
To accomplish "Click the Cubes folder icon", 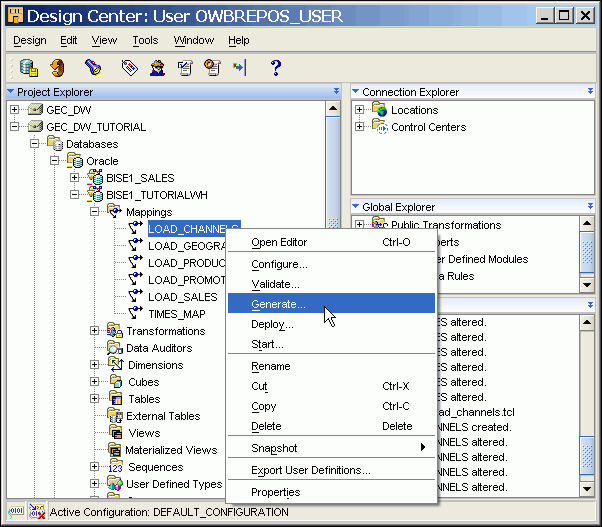I will [x=116, y=381].
